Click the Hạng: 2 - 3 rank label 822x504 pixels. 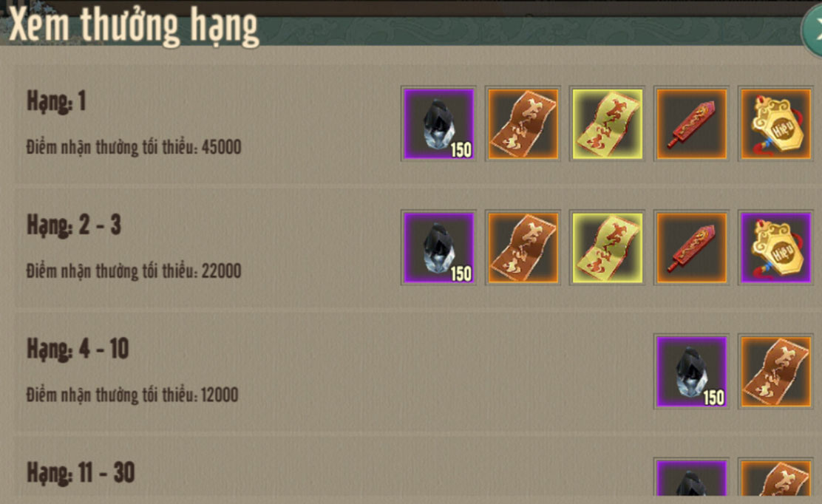click(x=74, y=225)
